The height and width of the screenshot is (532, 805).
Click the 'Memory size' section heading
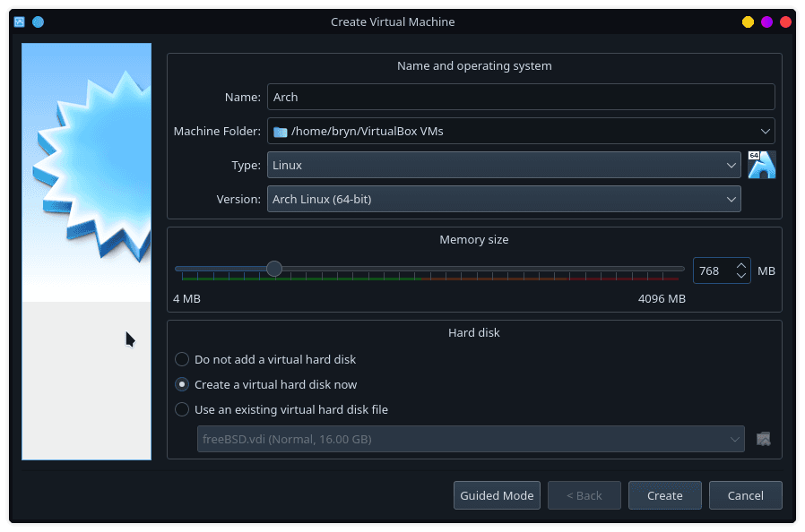[x=474, y=240]
